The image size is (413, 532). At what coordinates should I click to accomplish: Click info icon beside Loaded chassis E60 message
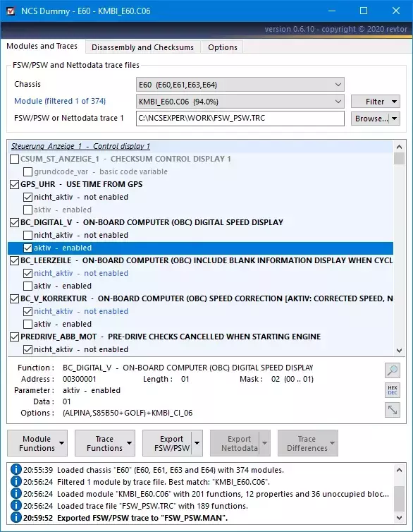[16, 470]
